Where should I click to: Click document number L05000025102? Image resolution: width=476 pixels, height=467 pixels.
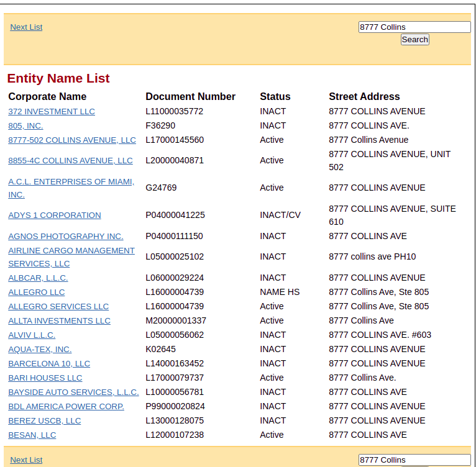[175, 256]
